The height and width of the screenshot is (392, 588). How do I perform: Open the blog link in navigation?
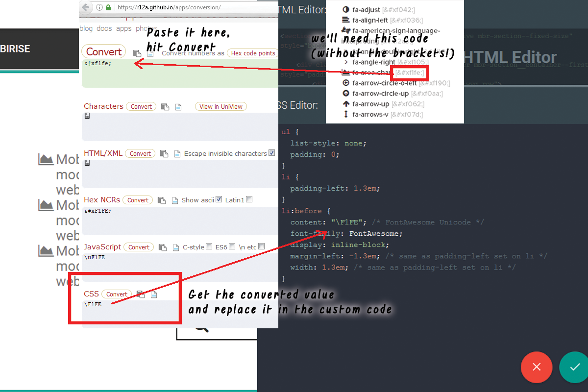[x=86, y=28]
